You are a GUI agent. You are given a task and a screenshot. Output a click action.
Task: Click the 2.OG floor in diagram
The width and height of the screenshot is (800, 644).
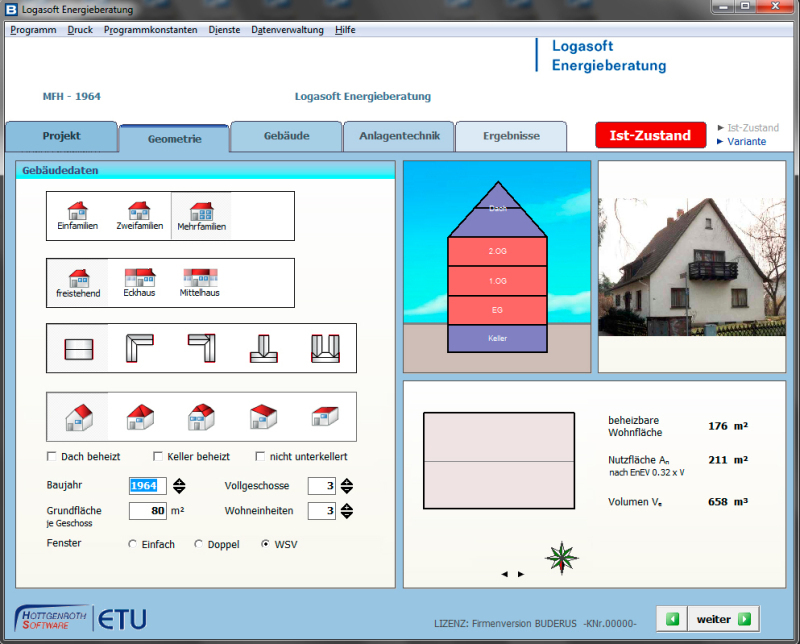[x=497, y=251]
